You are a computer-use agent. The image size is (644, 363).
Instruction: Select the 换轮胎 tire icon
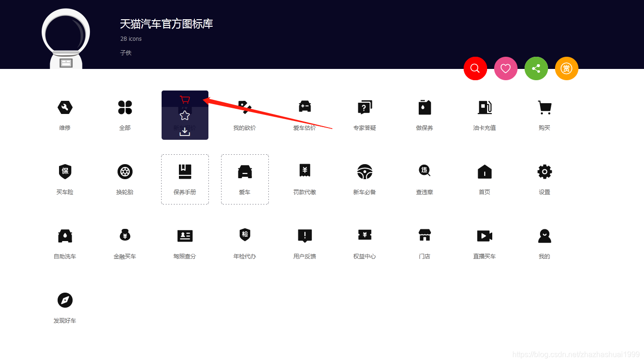pos(125,172)
